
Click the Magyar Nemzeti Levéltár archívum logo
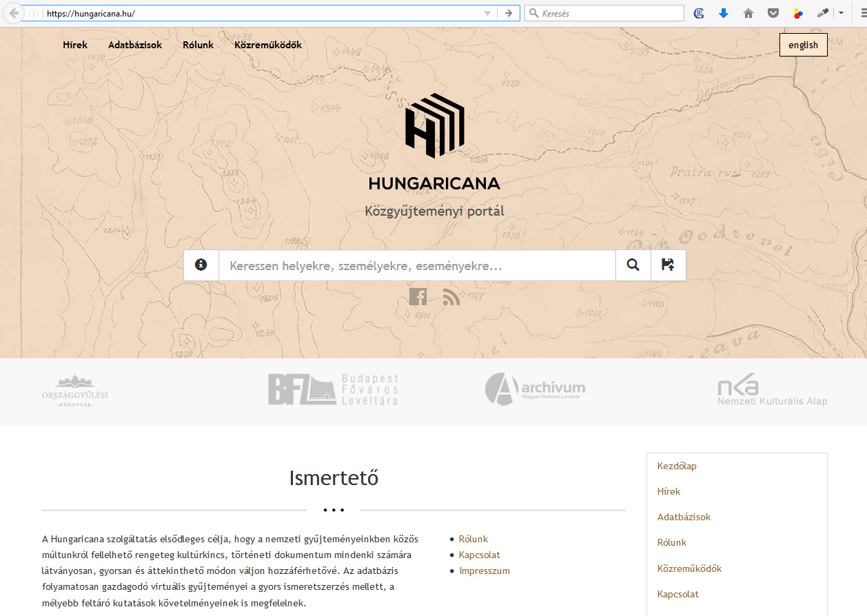pos(535,389)
